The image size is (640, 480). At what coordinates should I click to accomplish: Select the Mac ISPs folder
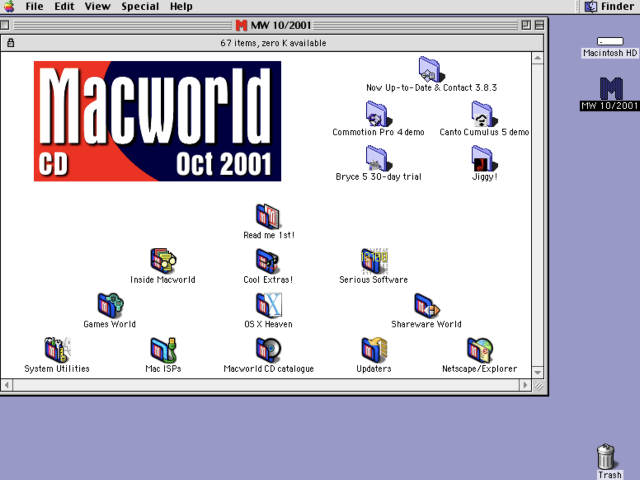tap(163, 350)
